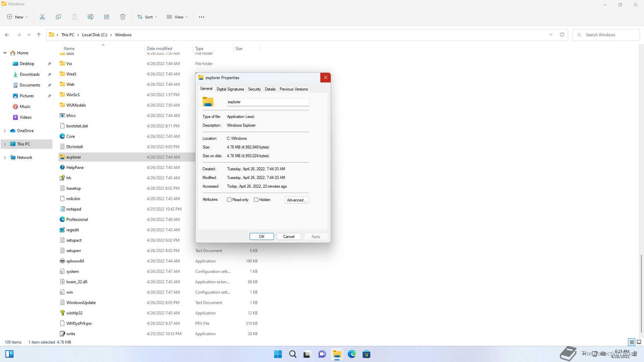Click the Copy icon in toolbar

(58, 17)
